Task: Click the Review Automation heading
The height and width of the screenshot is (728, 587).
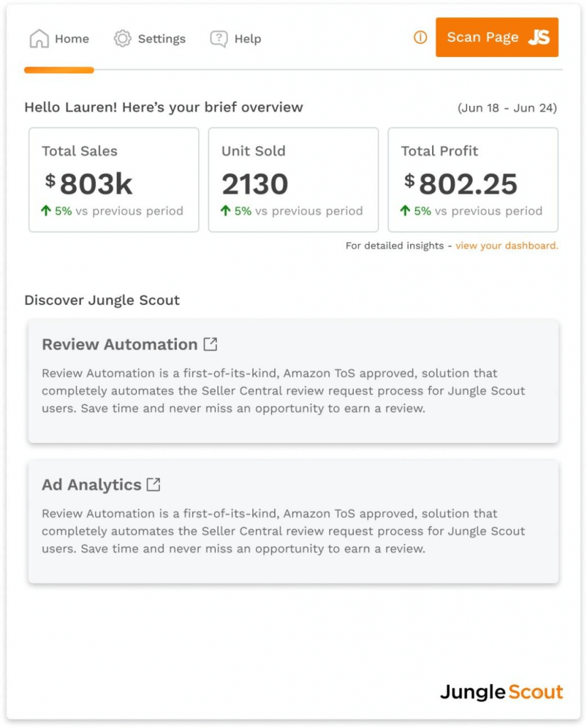Action: (119, 344)
